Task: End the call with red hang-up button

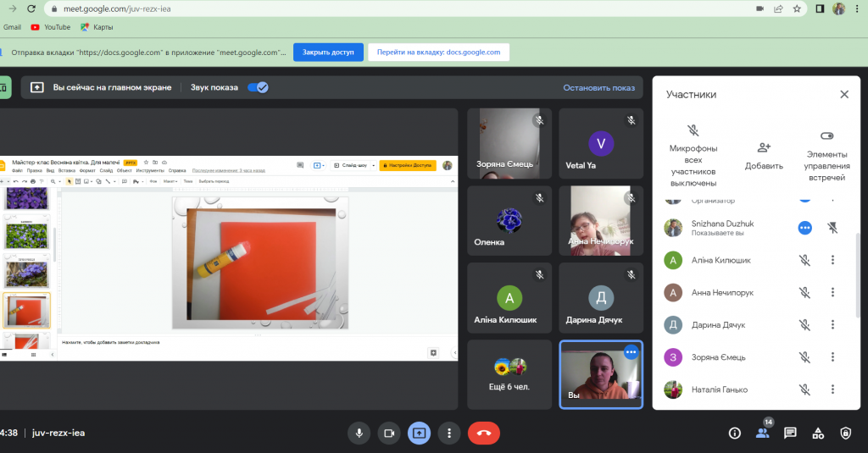Action: point(483,433)
